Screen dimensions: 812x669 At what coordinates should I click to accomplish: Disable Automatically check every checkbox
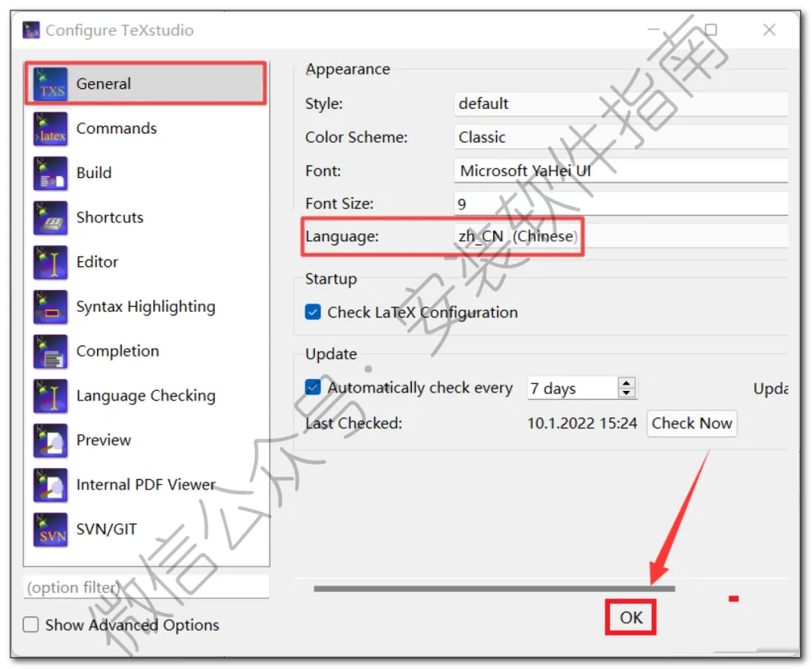[313, 387]
